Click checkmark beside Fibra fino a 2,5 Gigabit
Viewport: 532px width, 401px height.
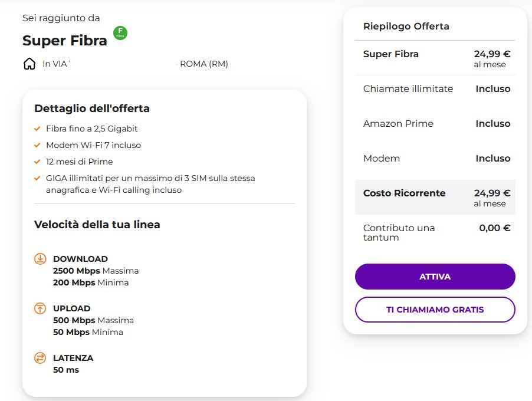coord(38,129)
